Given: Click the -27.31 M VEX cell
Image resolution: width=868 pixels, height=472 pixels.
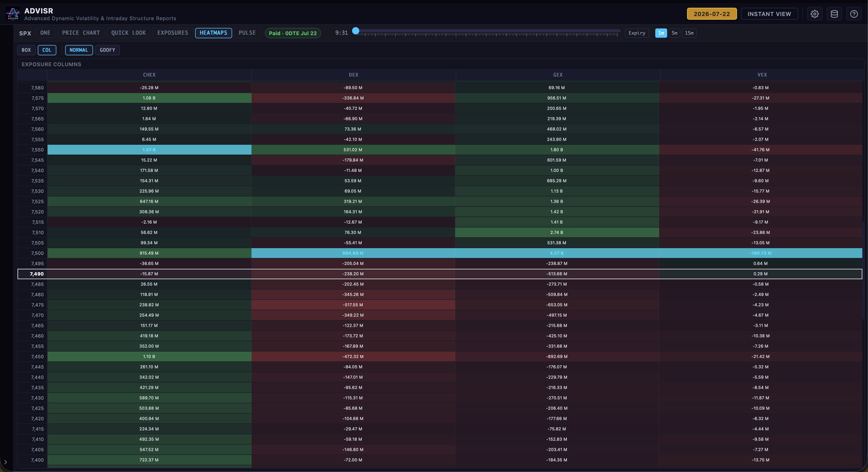Looking at the screenshot, I should (x=760, y=98).
